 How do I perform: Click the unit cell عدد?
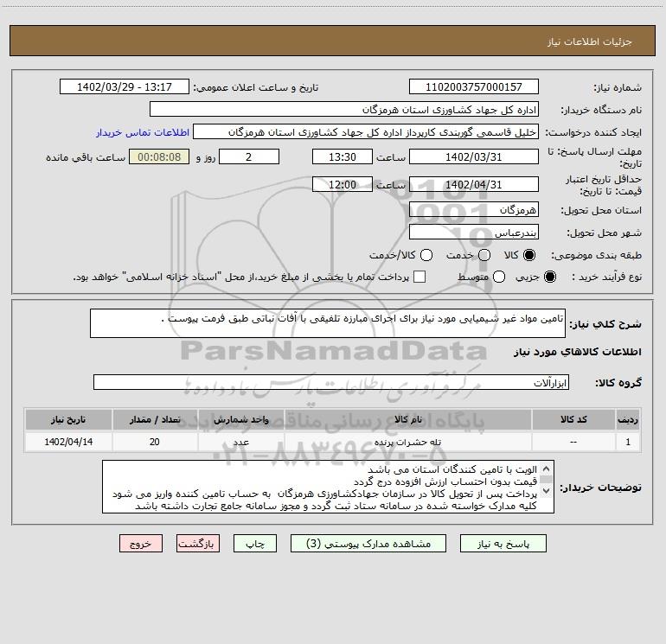pyautogui.click(x=240, y=442)
